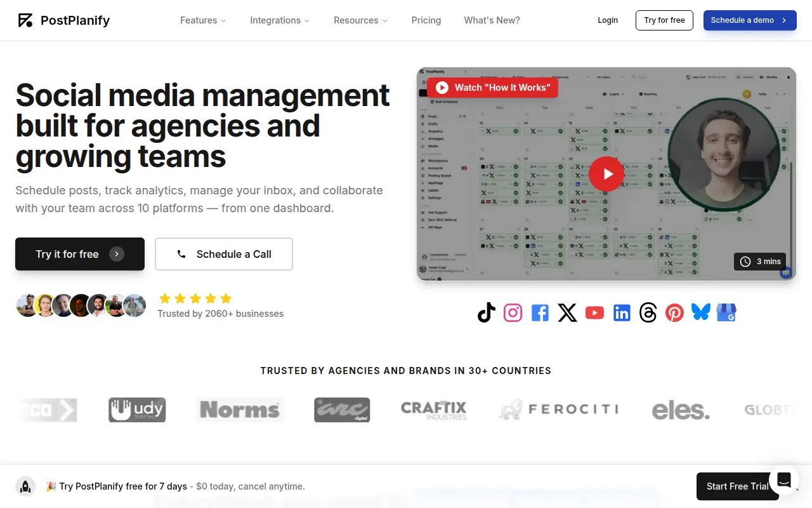812x508 pixels.
Task: Click the rocket icon in the trial banner
Action: (x=25, y=486)
